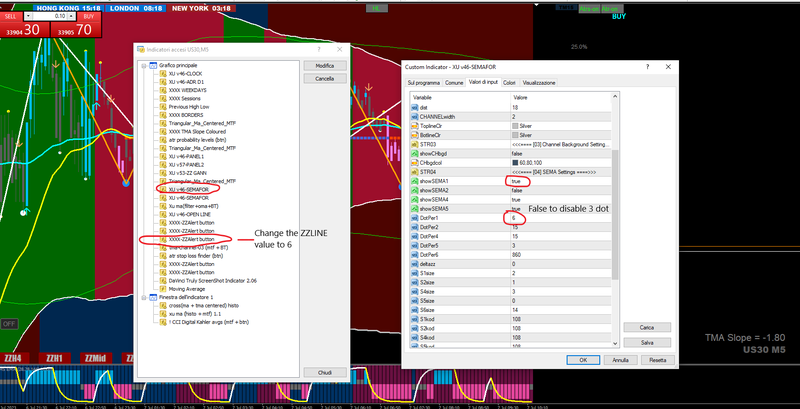Click the icon beside CHANNELwidth variable
Image resolution: width=800 pixels, height=409 pixels.
[415, 117]
